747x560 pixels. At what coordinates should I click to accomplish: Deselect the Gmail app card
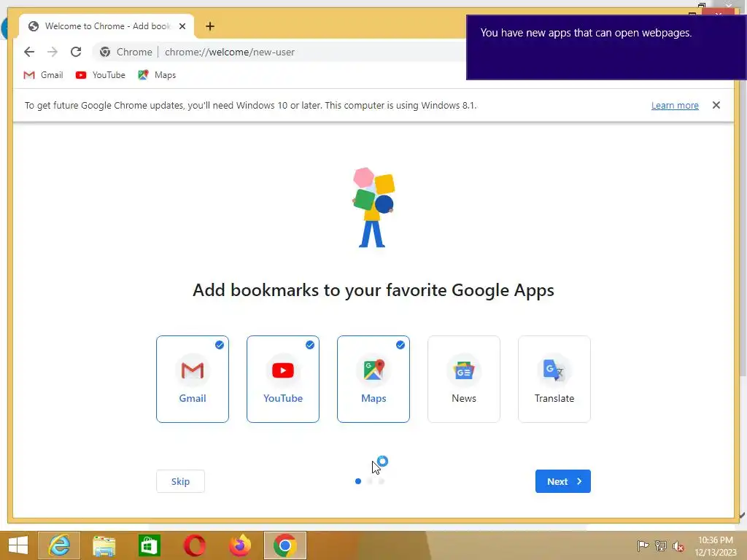pos(193,379)
